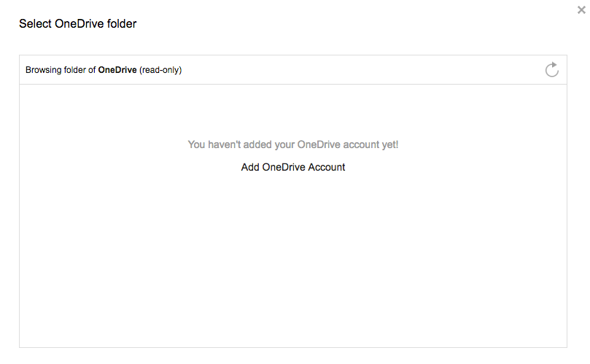Image resolution: width=590 pixels, height=364 pixels.
Task: Click the header bar of the browsing panel
Action: [292, 70]
